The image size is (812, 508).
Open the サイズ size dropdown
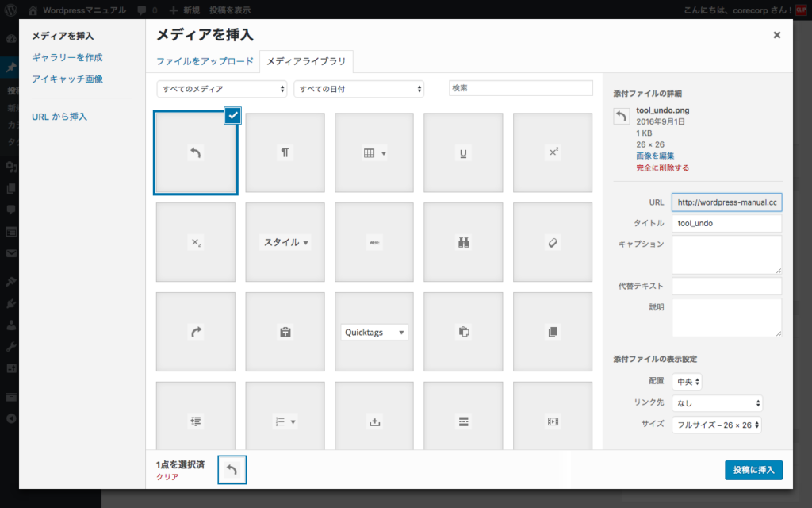(717, 425)
